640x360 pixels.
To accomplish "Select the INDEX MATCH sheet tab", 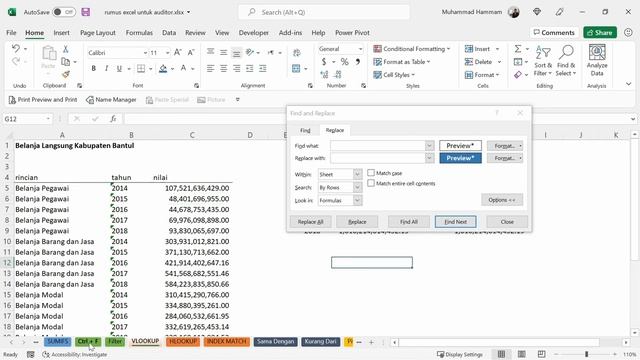I will coord(227,341).
